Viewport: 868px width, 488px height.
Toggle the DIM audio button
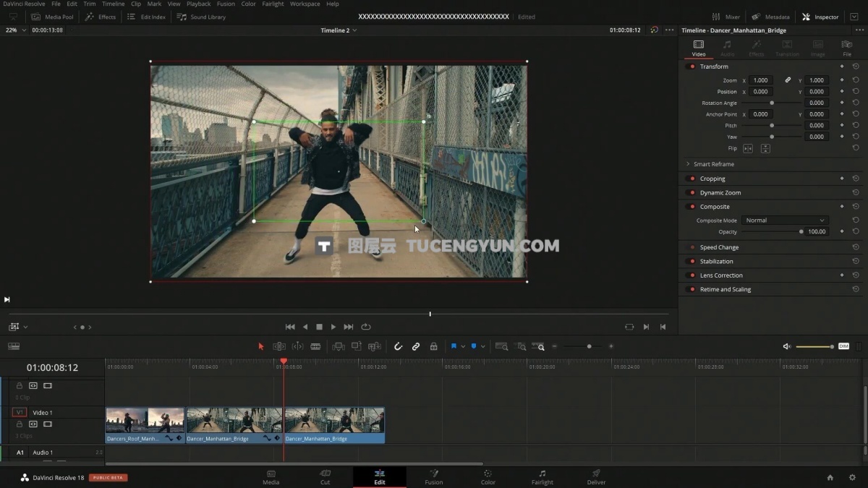(843, 346)
